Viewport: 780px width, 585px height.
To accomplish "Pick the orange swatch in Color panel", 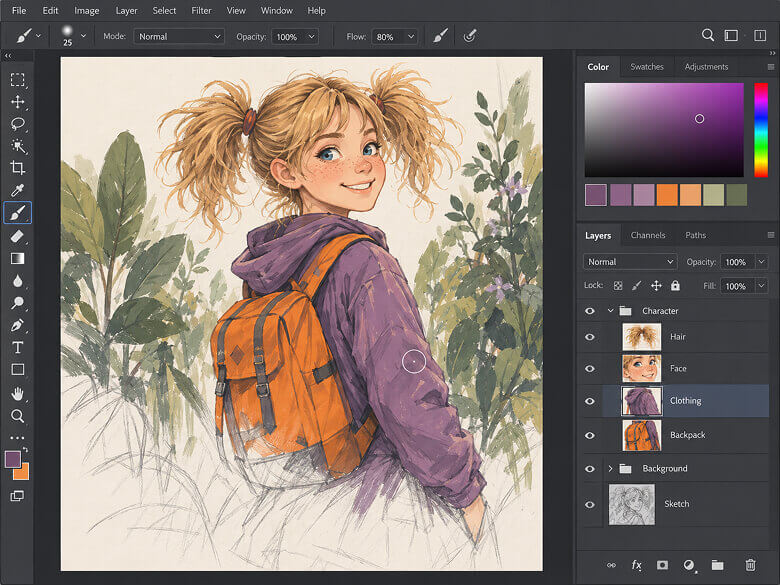I will pos(667,195).
